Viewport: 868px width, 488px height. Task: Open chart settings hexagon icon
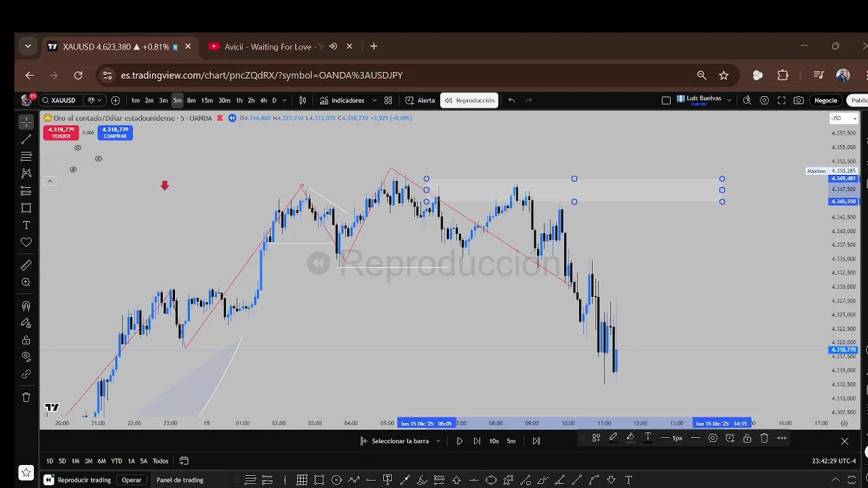764,100
